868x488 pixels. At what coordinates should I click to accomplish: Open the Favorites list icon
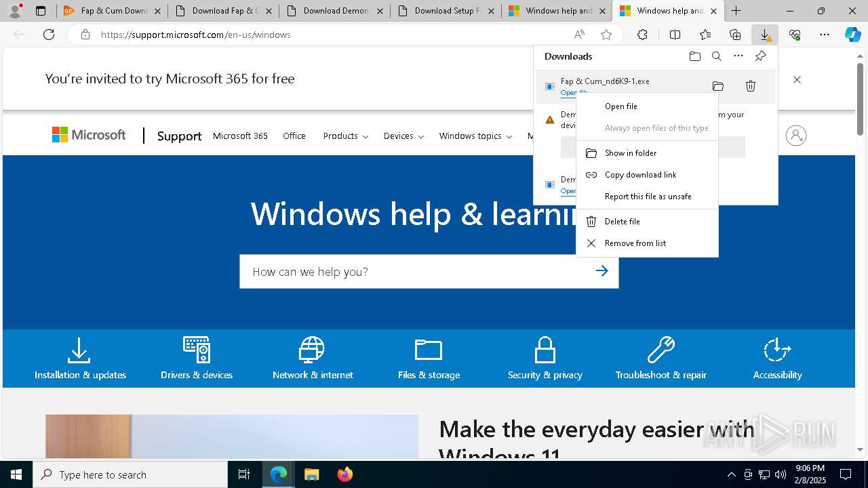point(705,35)
